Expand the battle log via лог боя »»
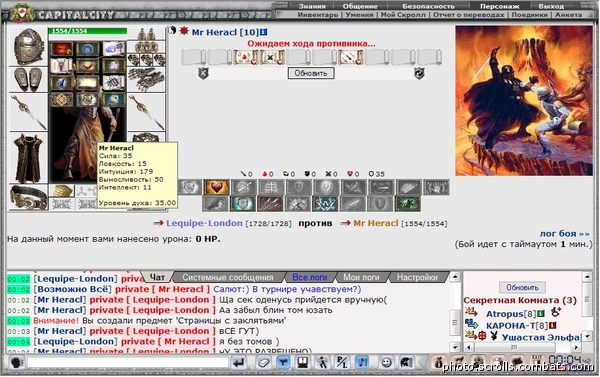 [564, 233]
